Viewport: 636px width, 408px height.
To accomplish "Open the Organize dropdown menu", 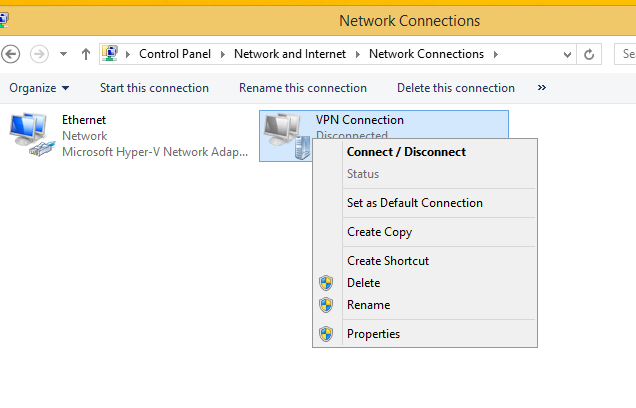I will (x=39, y=88).
